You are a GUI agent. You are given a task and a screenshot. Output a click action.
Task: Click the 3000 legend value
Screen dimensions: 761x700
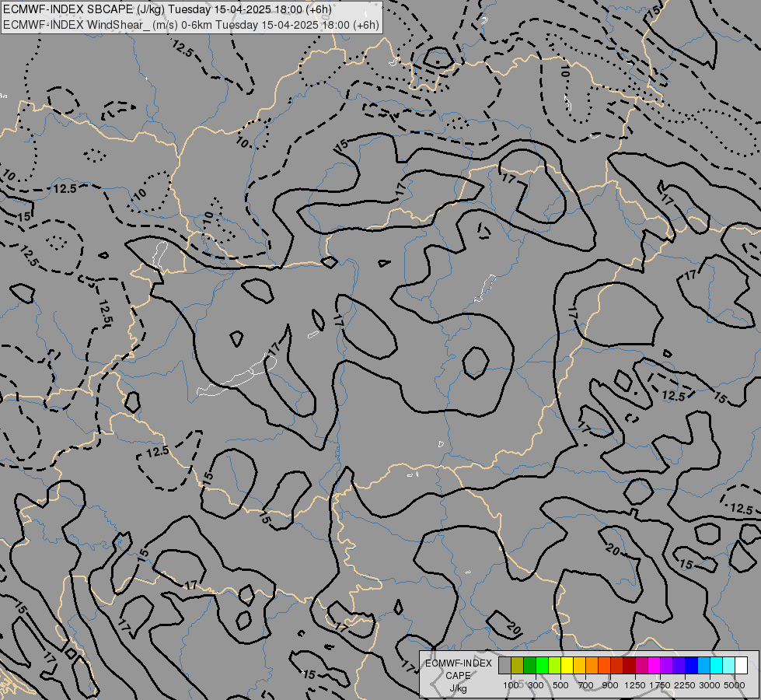[710, 685]
